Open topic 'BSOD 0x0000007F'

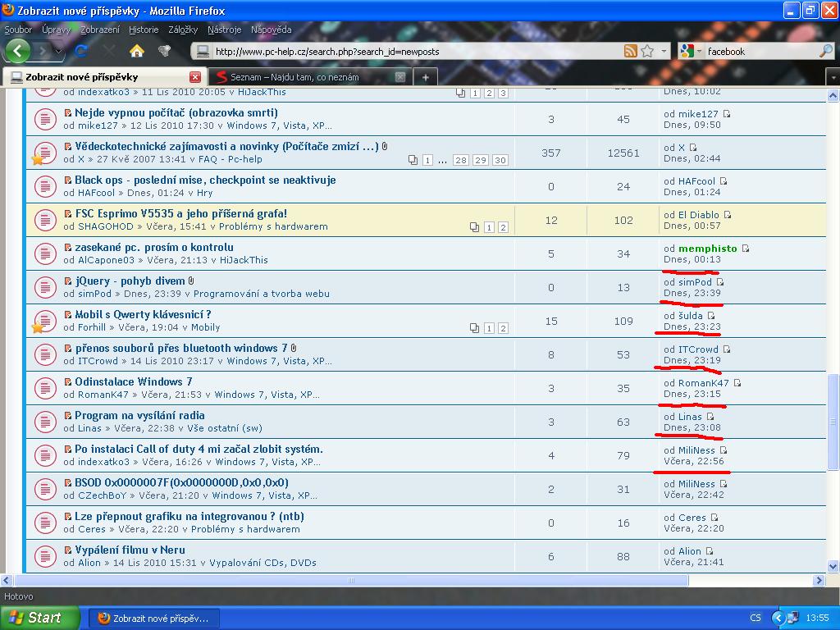[x=181, y=482]
